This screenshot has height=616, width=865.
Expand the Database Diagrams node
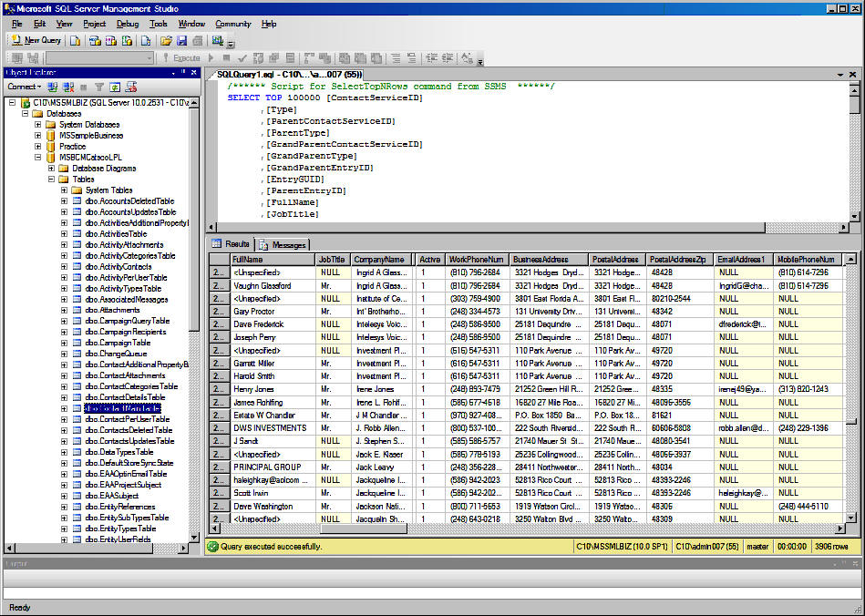pyautogui.click(x=51, y=169)
